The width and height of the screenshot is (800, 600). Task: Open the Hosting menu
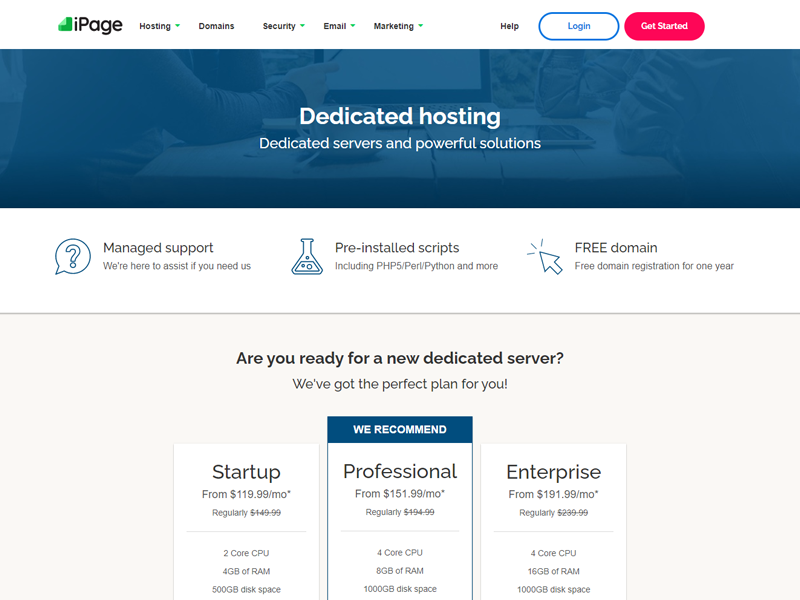155,26
